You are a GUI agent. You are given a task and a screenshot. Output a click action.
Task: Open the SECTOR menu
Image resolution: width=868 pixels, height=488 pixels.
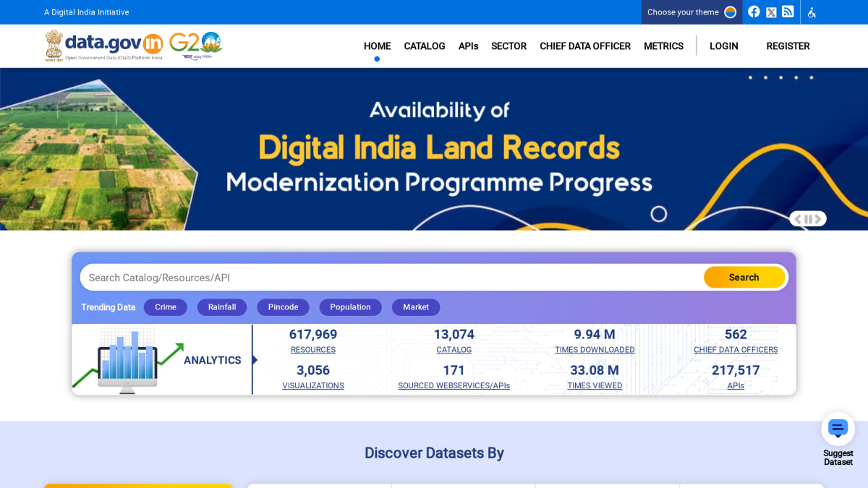[509, 46]
